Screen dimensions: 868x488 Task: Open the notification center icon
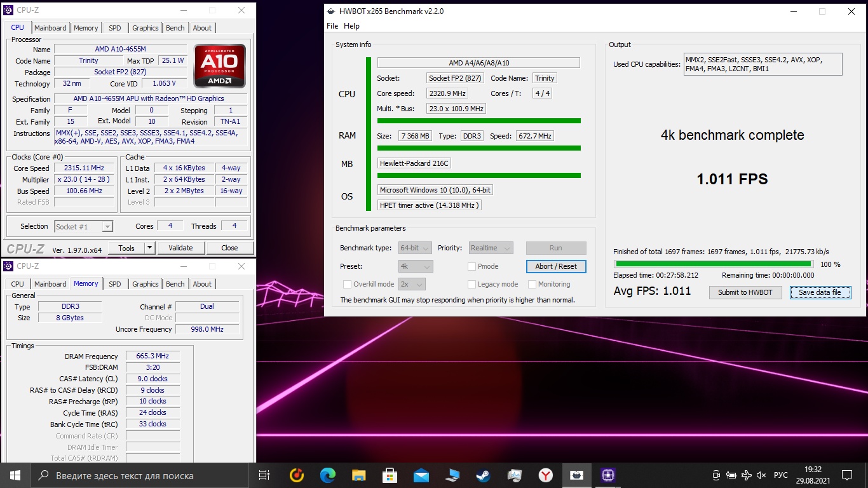coord(847,475)
